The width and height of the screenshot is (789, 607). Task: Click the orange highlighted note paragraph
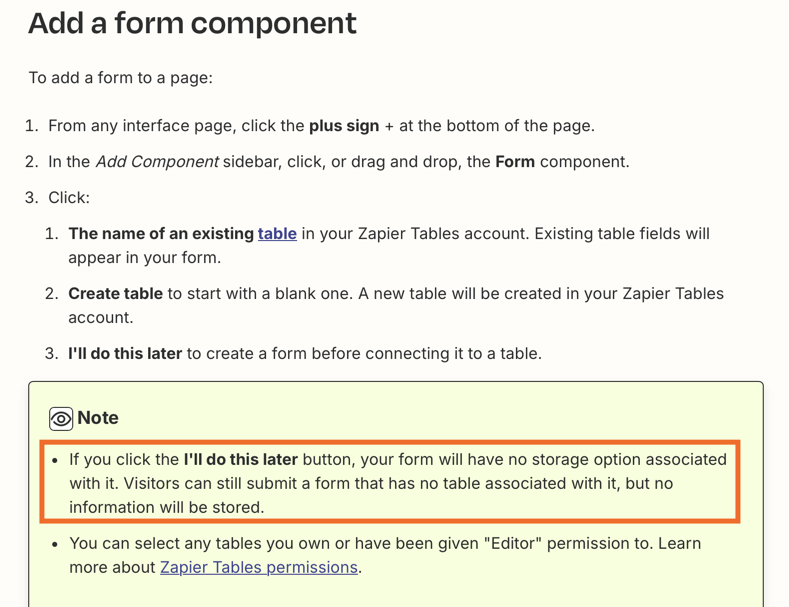(x=390, y=482)
